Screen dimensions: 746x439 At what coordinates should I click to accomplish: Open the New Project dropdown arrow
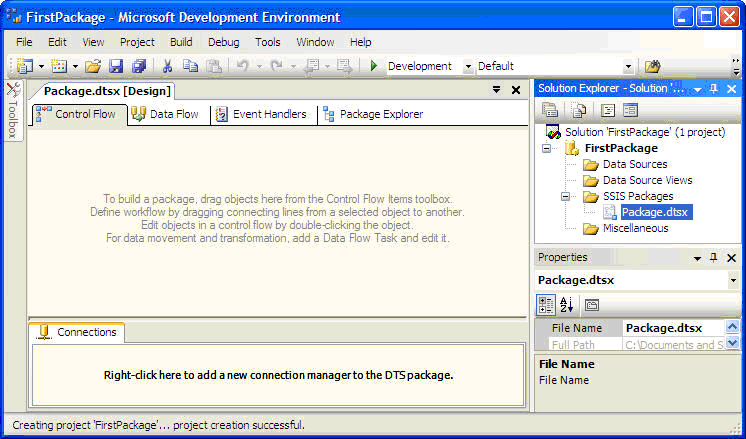click(x=41, y=67)
